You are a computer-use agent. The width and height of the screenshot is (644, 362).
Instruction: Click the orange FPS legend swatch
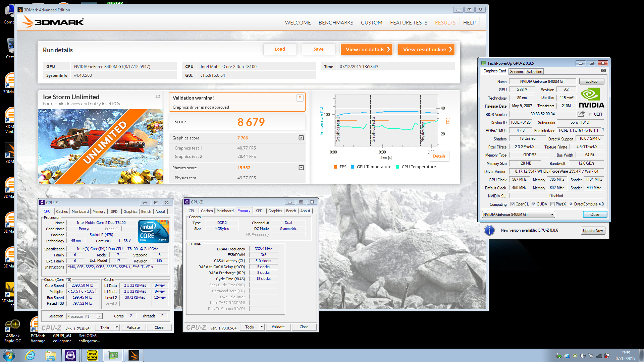335,167
